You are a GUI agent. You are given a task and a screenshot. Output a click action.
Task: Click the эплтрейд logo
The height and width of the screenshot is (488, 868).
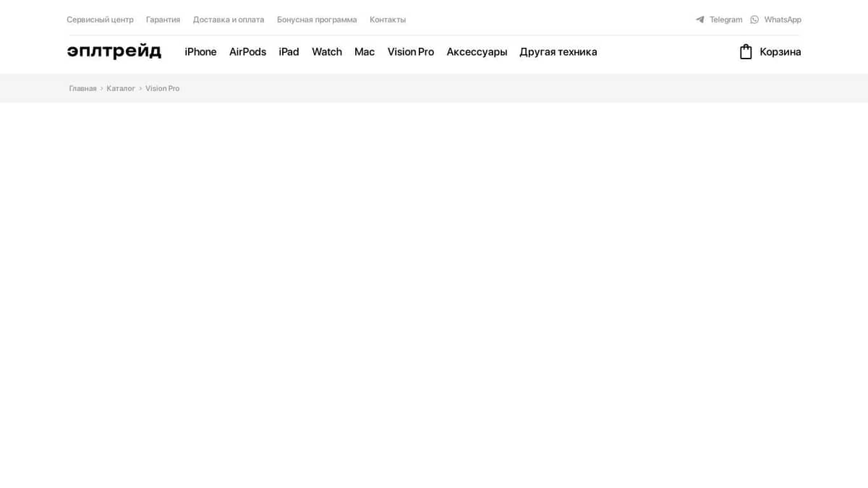(114, 51)
